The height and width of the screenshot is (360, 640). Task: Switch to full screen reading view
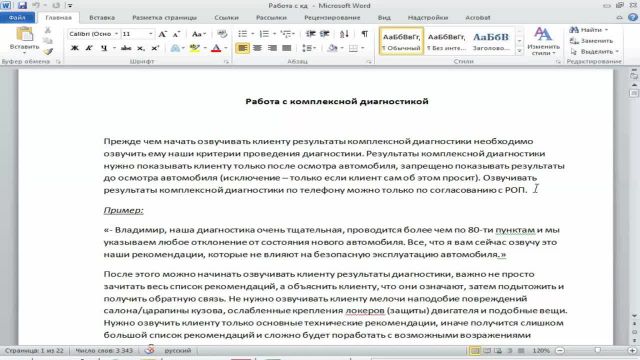[487, 350]
